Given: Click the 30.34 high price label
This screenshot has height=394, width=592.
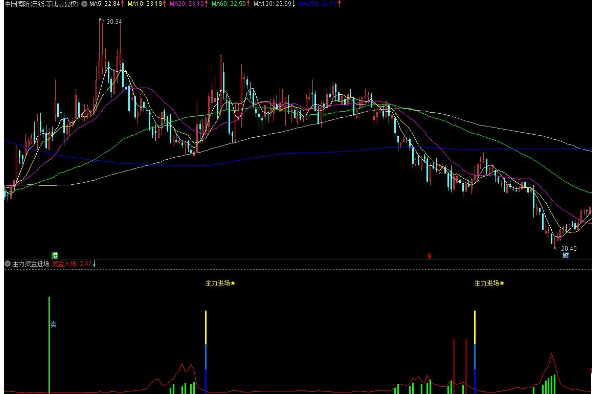Looking at the screenshot, I should pyautogui.click(x=114, y=22).
